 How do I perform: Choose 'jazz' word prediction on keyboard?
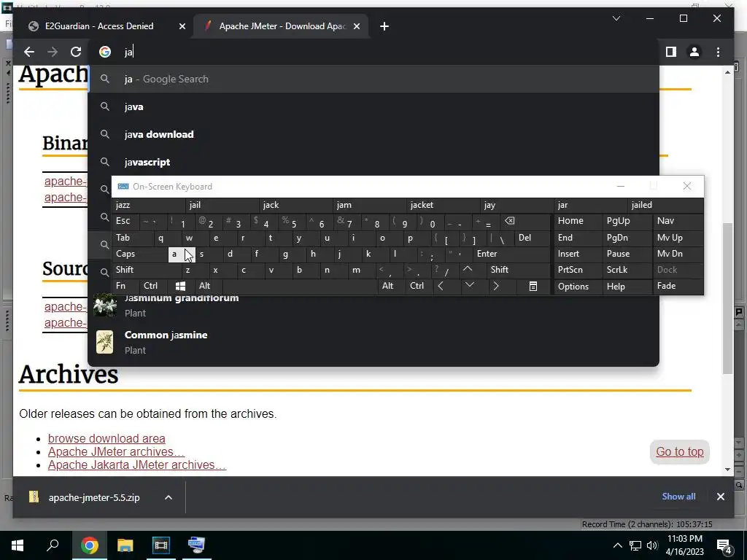point(149,205)
